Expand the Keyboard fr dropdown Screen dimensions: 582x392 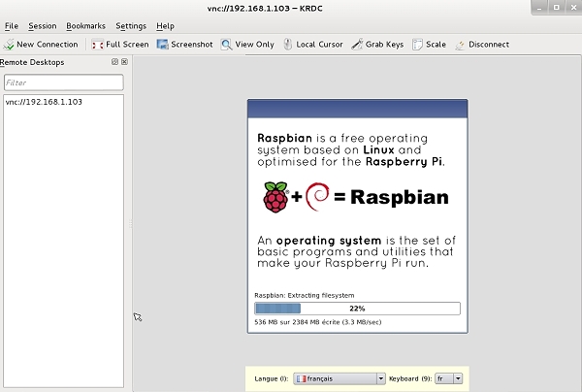448,378
